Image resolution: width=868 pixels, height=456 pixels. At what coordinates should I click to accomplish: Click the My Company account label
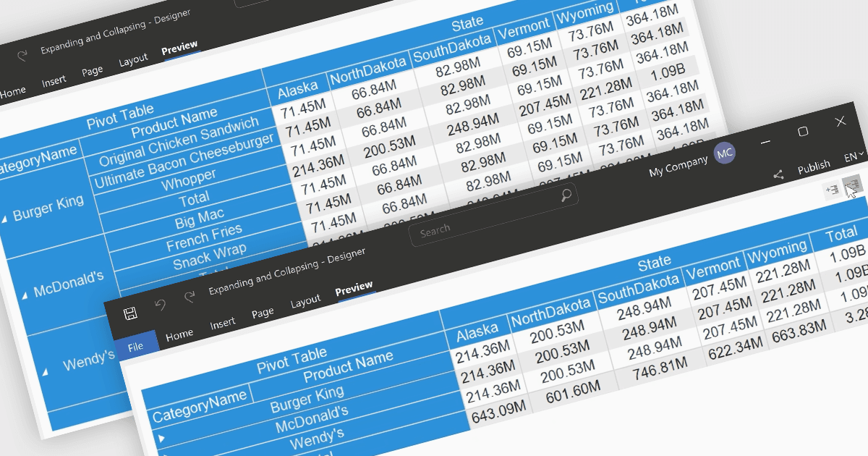click(x=678, y=167)
